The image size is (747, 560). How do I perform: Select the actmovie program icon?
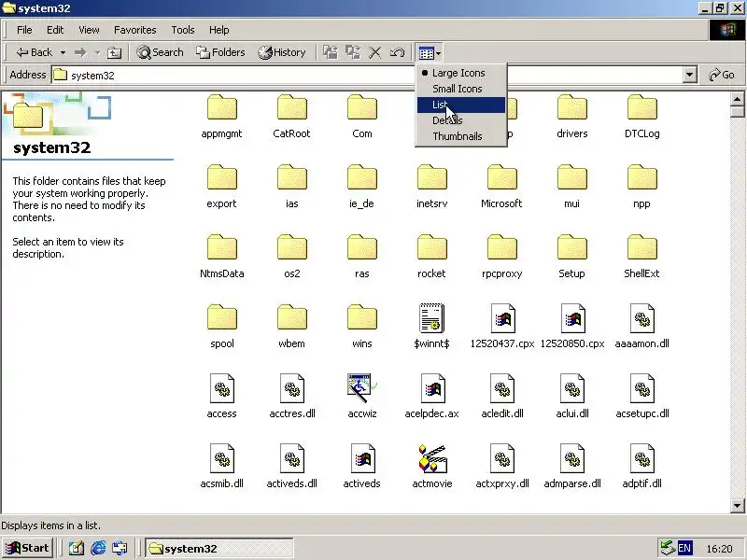[432, 467]
